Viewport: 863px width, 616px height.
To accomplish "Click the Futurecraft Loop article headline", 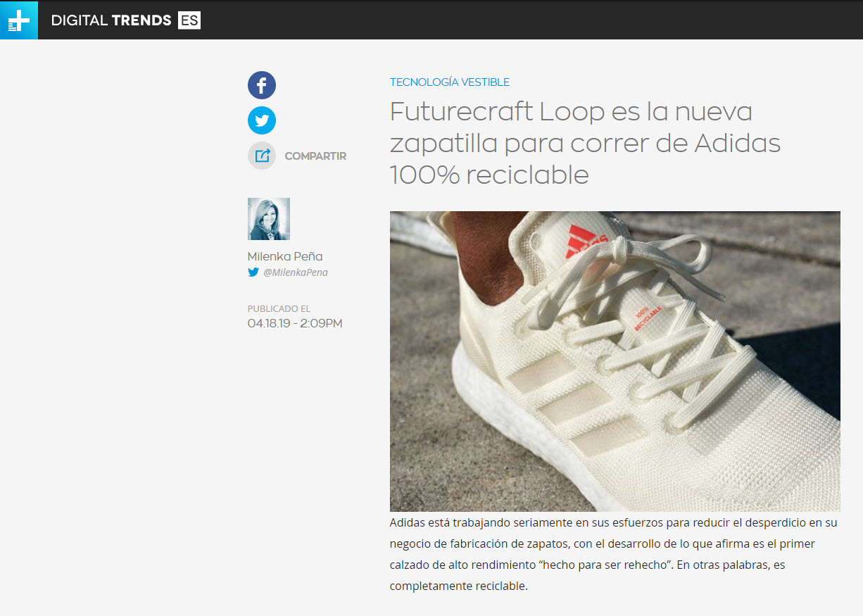I will click(x=584, y=143).
